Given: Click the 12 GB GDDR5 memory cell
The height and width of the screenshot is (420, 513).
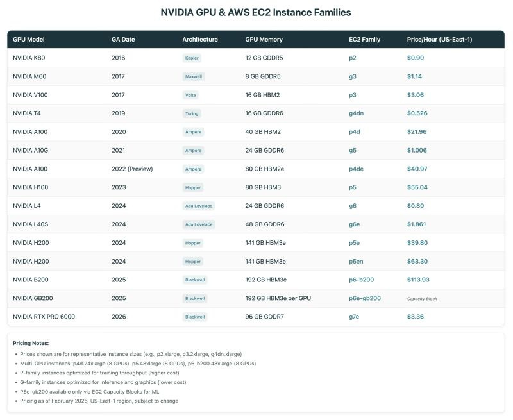Looking at the screenshot, I should [264, 58].
